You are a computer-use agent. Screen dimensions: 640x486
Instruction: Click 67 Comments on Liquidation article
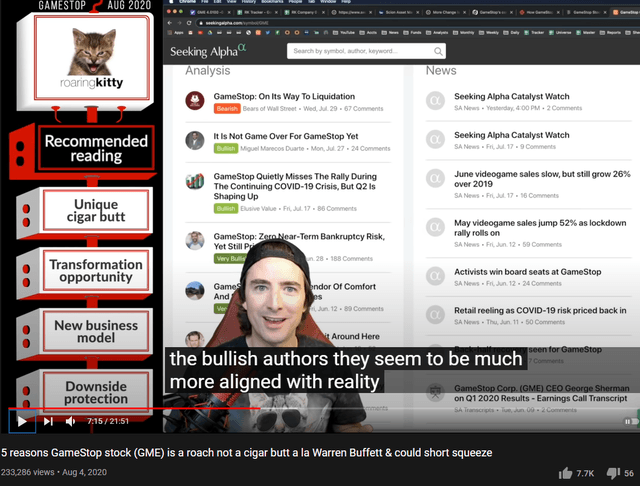click(363, 109)
